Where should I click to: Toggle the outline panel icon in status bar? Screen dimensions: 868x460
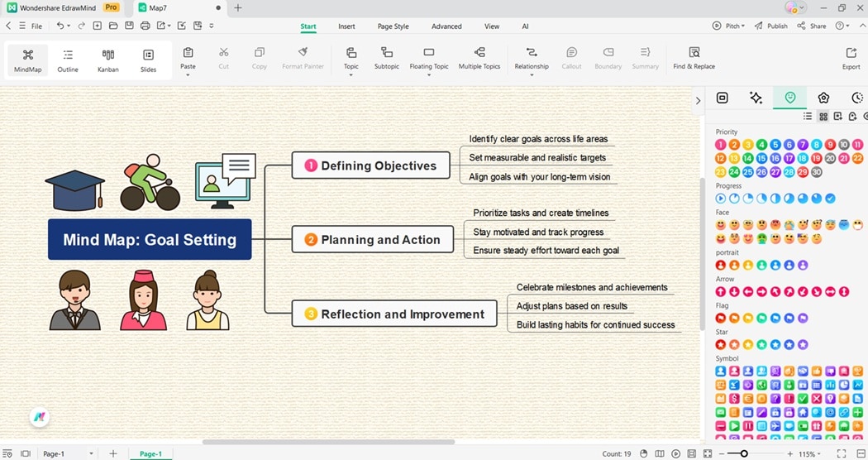[x=7, y=453]
